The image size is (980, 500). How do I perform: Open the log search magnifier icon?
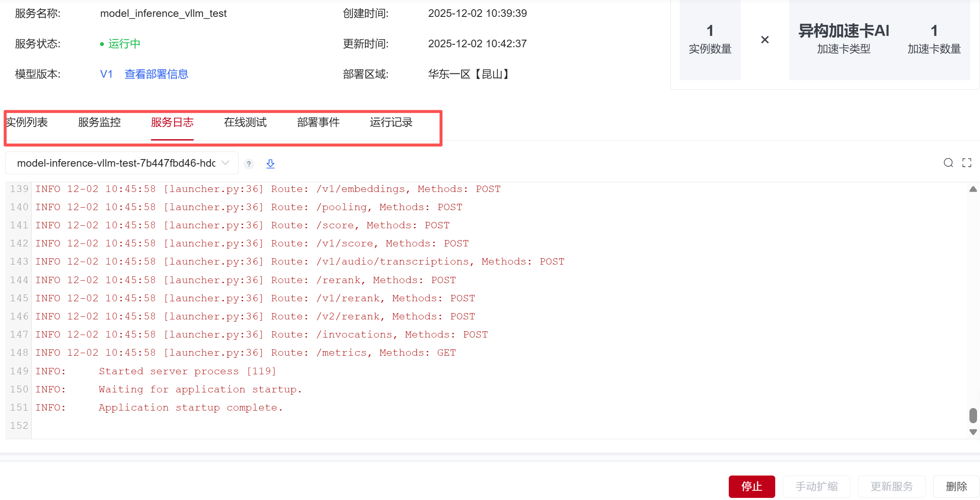pos(948,163)
